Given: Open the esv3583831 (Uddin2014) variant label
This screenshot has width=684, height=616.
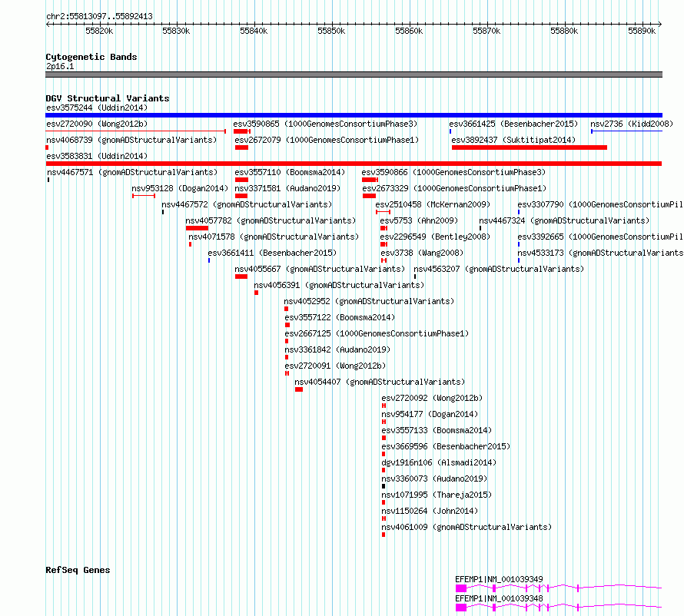Looking at the screenshot, I should [97, 156].
